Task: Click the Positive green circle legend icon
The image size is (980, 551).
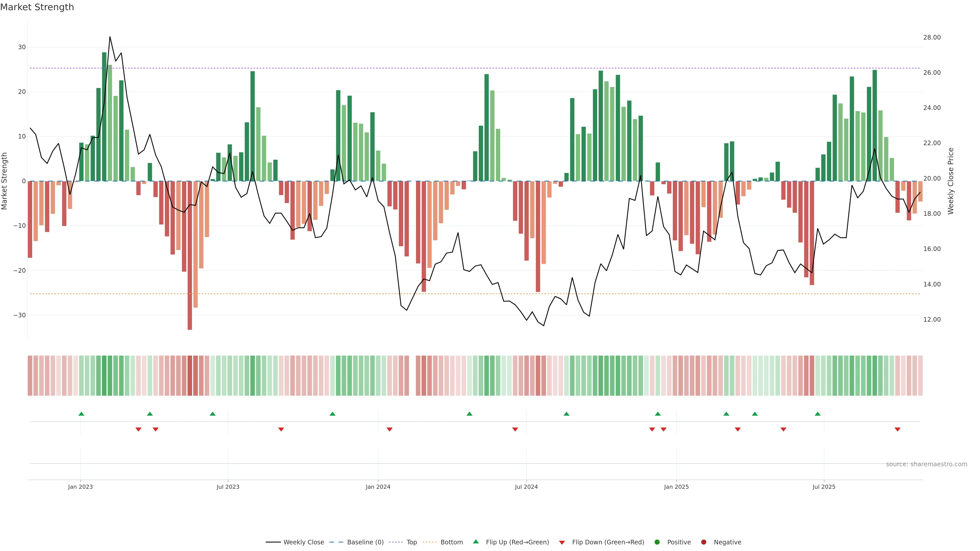Action: coord(657,542)
